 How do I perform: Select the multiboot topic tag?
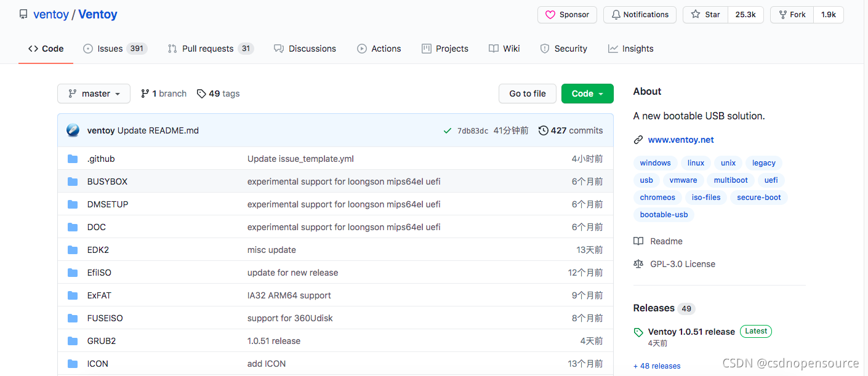tap(731, 180)
